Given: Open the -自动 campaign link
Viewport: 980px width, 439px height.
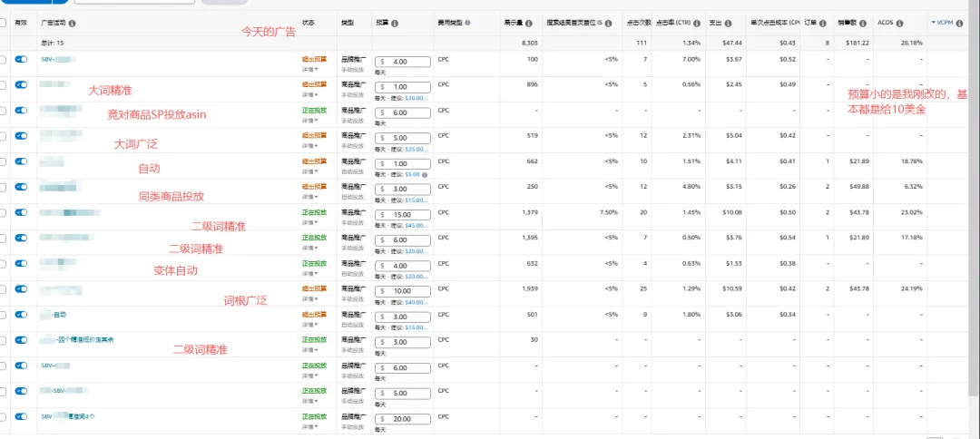Looking at the screenshot, I should coord(54,315).
